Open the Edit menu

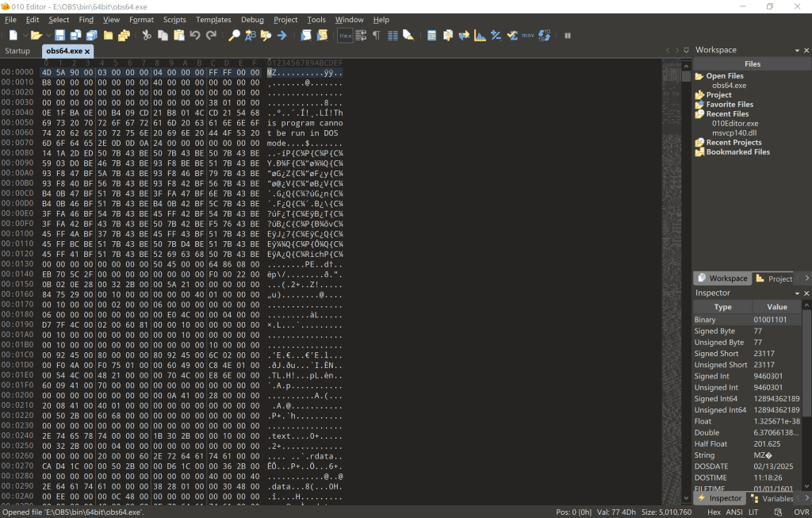click(x=32, y=20)
